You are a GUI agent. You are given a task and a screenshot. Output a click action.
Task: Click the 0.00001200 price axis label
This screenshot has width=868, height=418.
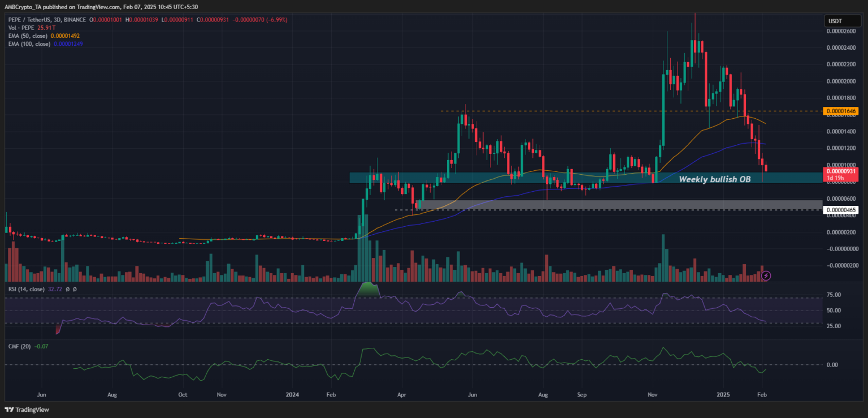842,148
